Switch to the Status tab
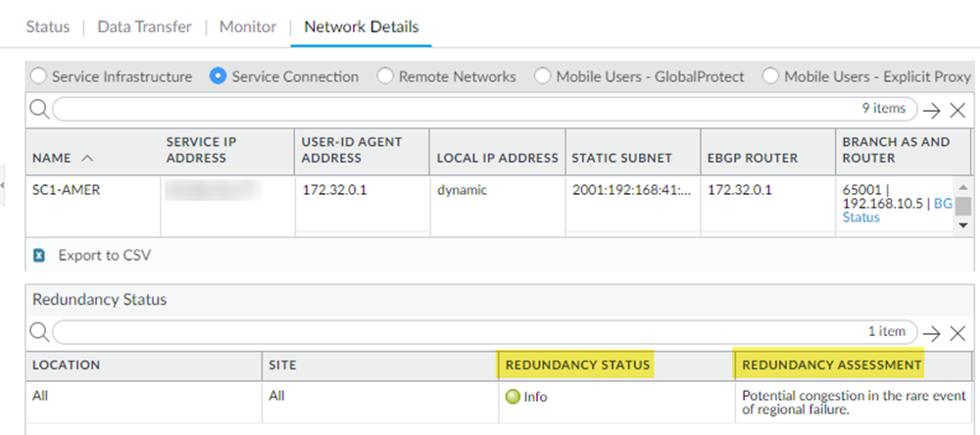 [x=48, y=26]
